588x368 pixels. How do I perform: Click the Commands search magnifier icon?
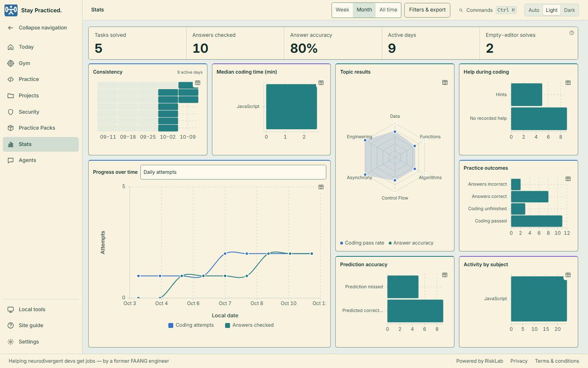point(461,10)
